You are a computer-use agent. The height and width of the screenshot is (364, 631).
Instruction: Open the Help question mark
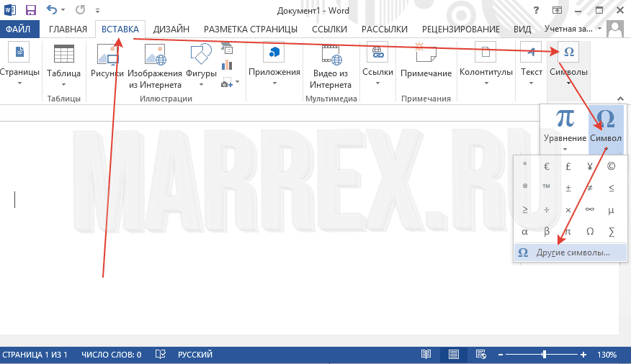point(536,10)
